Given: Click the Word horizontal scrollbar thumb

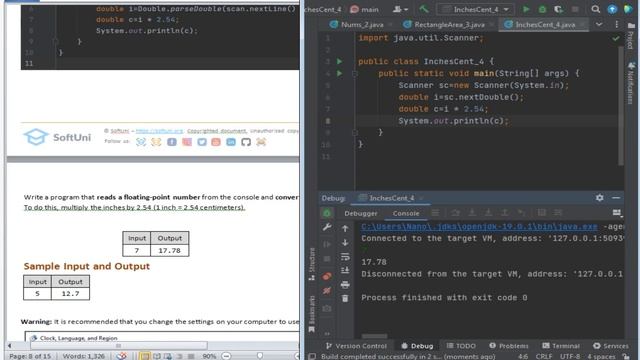Looking at the screenshot, I should tap(118, 346).
